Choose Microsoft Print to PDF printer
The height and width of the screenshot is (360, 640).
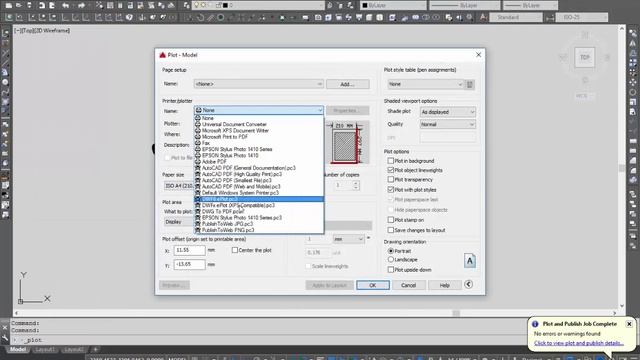click(224, 137)
